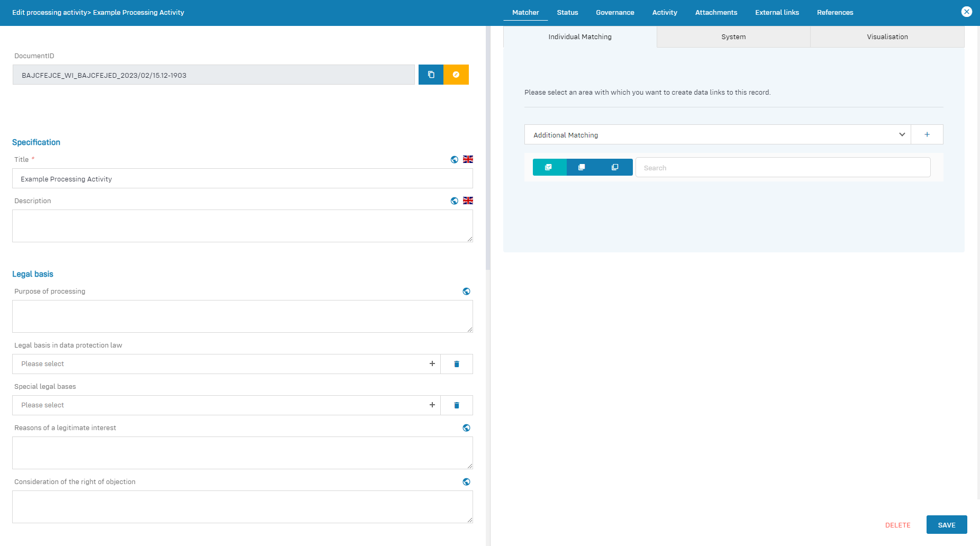Open the Visualisation sub-tab
Viewport: 980px width, 546px height.
[887, 37]
